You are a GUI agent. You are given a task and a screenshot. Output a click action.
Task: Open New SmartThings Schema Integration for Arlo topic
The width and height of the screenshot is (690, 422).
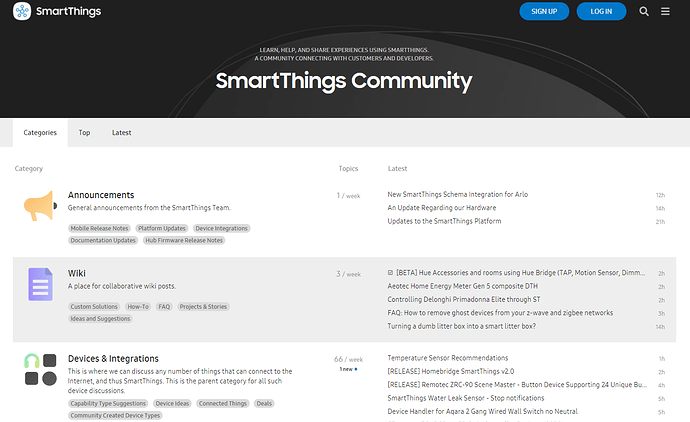[x=458, y=194]
